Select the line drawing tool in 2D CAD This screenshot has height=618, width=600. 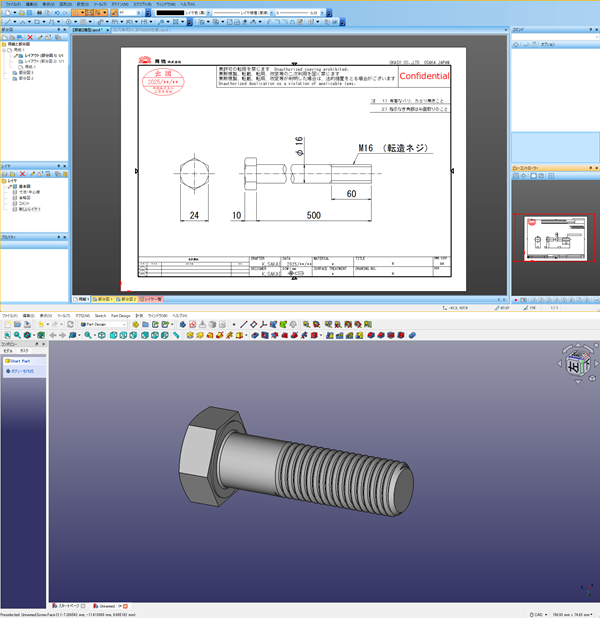click(7, 22)
